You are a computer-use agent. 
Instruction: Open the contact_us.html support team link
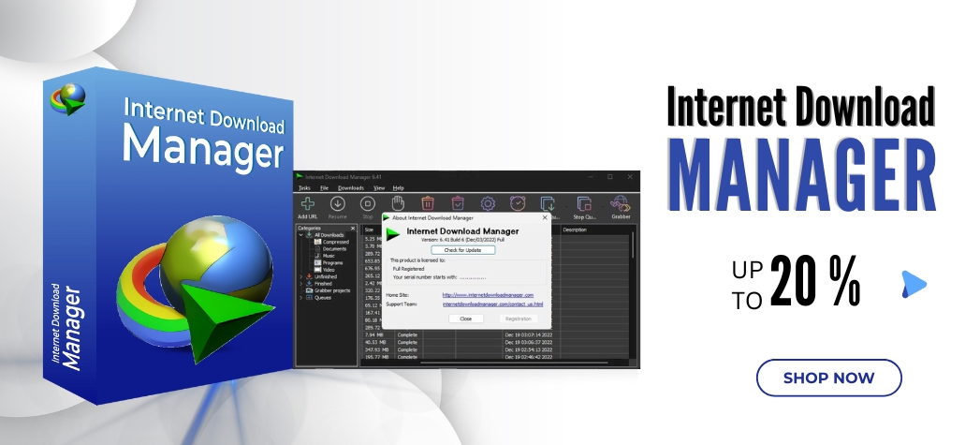(492, 304)
